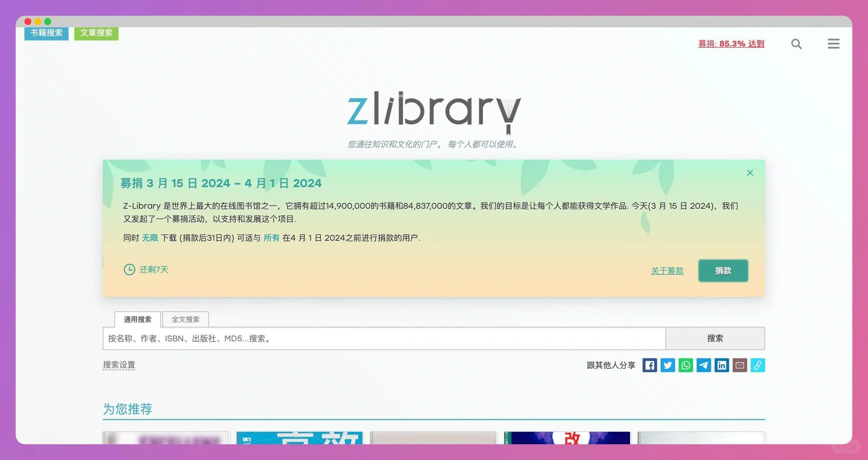Screen dimensions: 868x460
Task: Click the macOS green maximize button
Action: tap(48, 21)
